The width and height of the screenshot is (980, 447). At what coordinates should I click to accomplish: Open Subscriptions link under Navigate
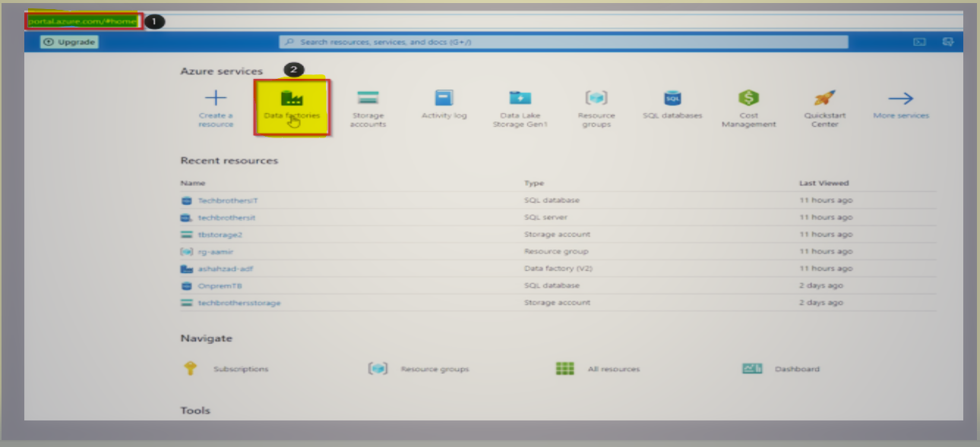(x=241, y=369)
